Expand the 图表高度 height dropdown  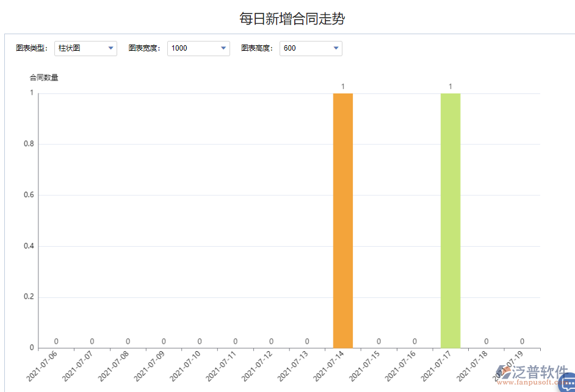311,48
